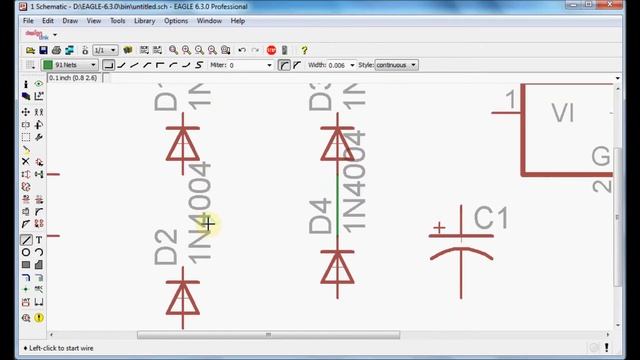Choose the right-angle wire bend style

(108, 65)
